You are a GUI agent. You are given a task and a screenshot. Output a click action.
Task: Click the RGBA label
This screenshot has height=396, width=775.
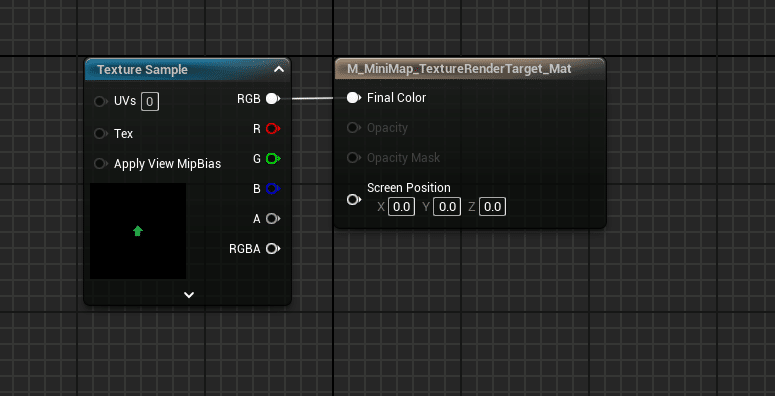[245, 249]
